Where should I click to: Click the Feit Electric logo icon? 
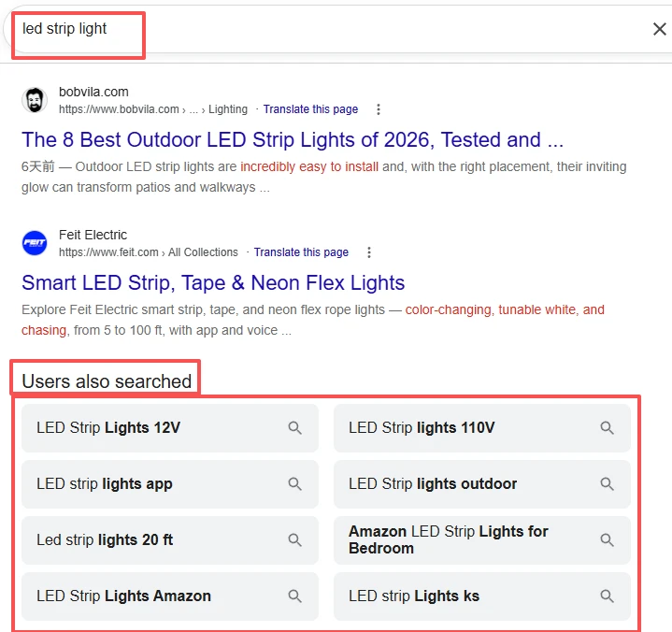[x=35, y=243]
